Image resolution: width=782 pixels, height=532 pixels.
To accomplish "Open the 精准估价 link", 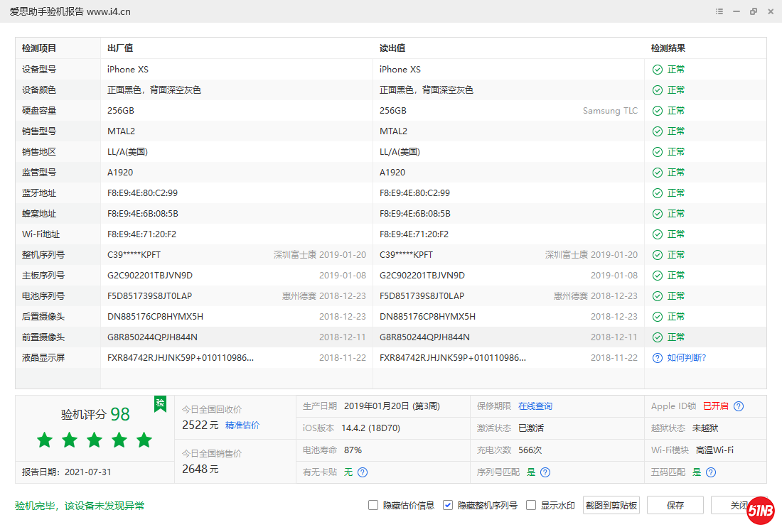I will click(x=242, y=425).
